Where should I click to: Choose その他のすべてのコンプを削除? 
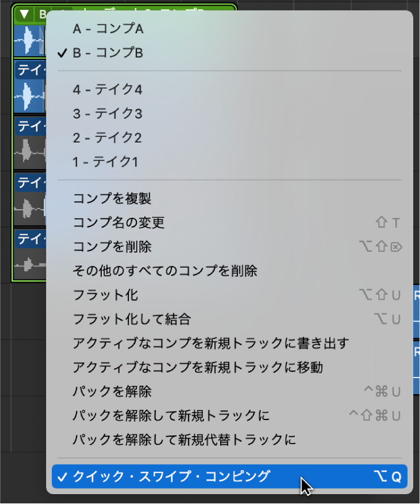point(229,271)
